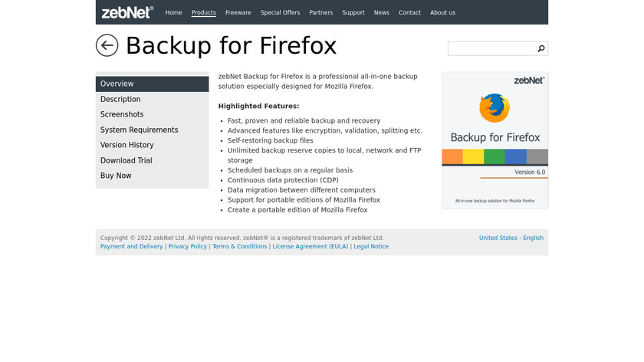Click the Firefox logo on product box
The width and height of the screenshot is (644, 362).
pyautogui.click(x=495, y=107)
